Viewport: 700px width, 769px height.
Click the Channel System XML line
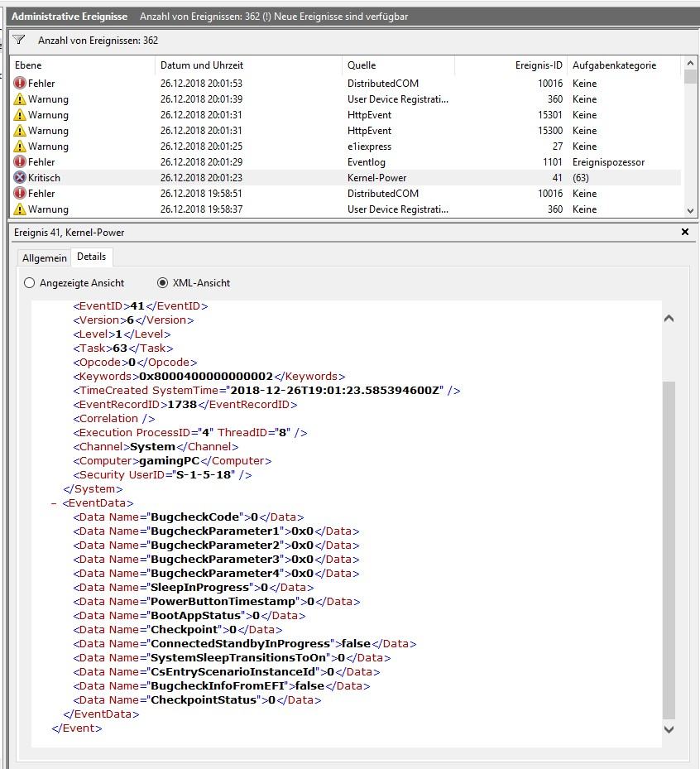point(156,447)
